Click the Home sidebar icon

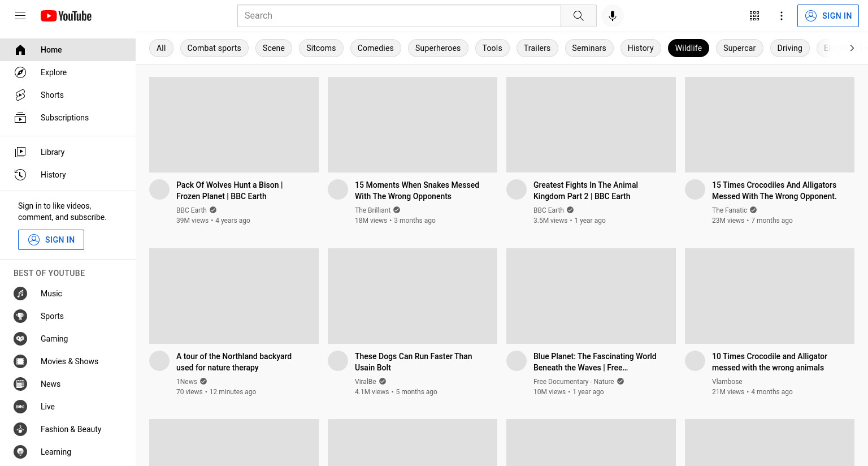tap(20, 50)
